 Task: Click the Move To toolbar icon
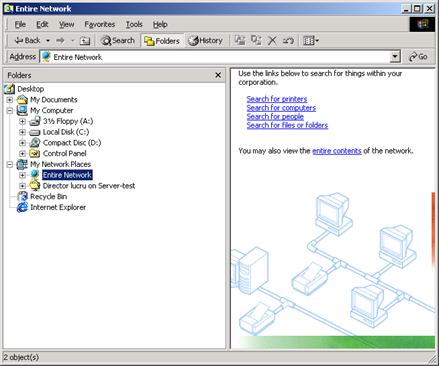240,41
